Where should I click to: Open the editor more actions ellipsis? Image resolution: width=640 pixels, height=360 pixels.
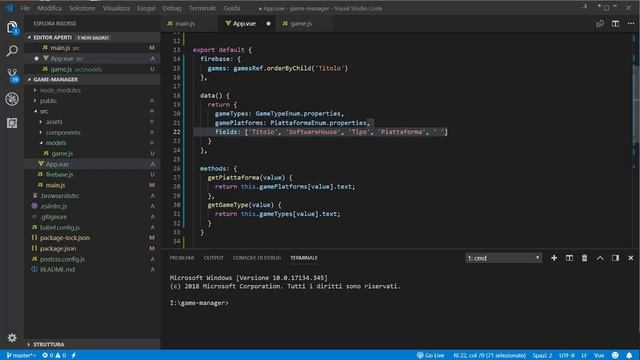[631, 24]
